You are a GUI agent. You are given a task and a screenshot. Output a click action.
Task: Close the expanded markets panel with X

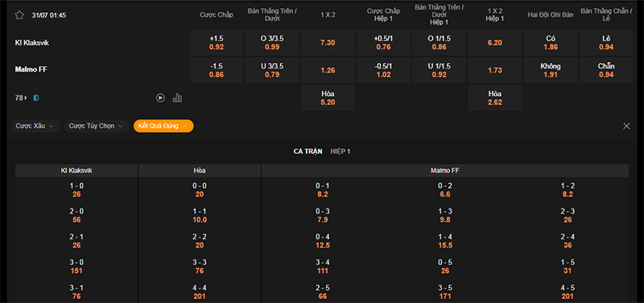(626, 127)
